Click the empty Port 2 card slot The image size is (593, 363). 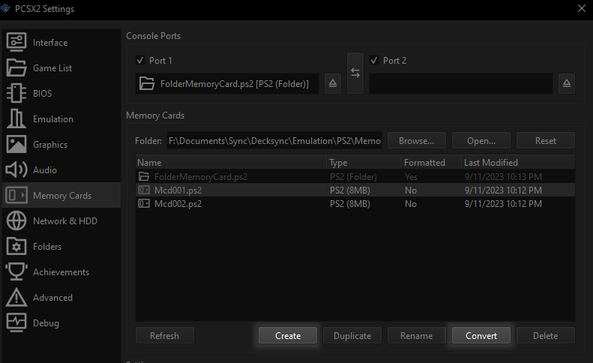coord(461,84)
